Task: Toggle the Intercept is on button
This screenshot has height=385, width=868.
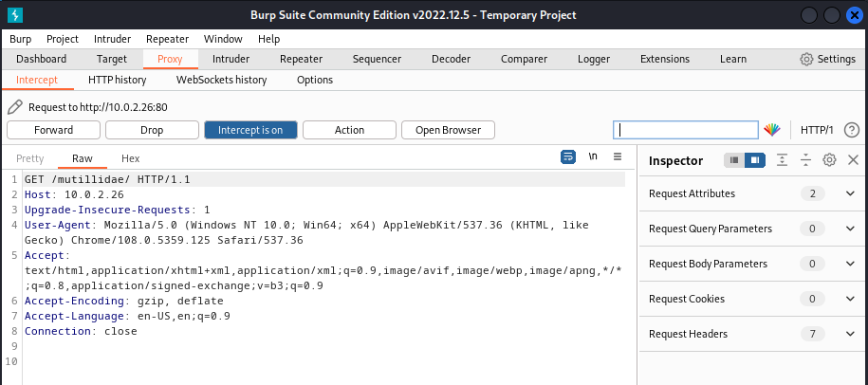Action: (250, 130)
